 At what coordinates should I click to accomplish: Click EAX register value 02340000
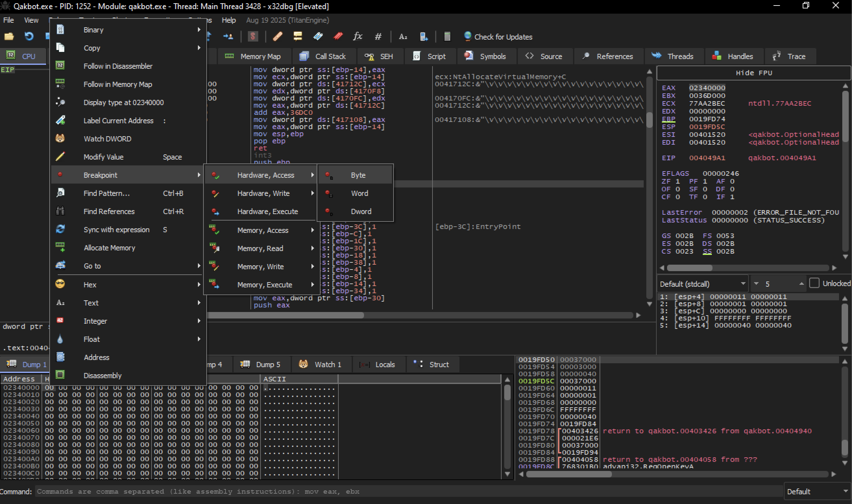(707, 88)
